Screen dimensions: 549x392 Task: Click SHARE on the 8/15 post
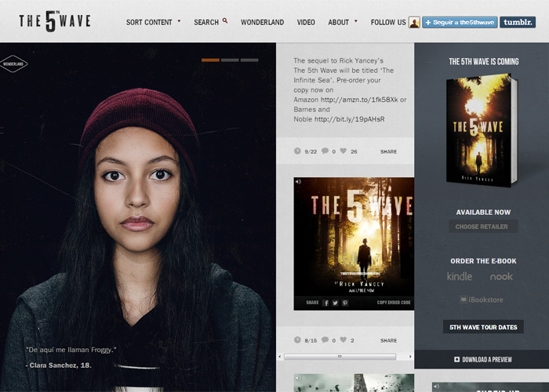click(x=389, y=340)
